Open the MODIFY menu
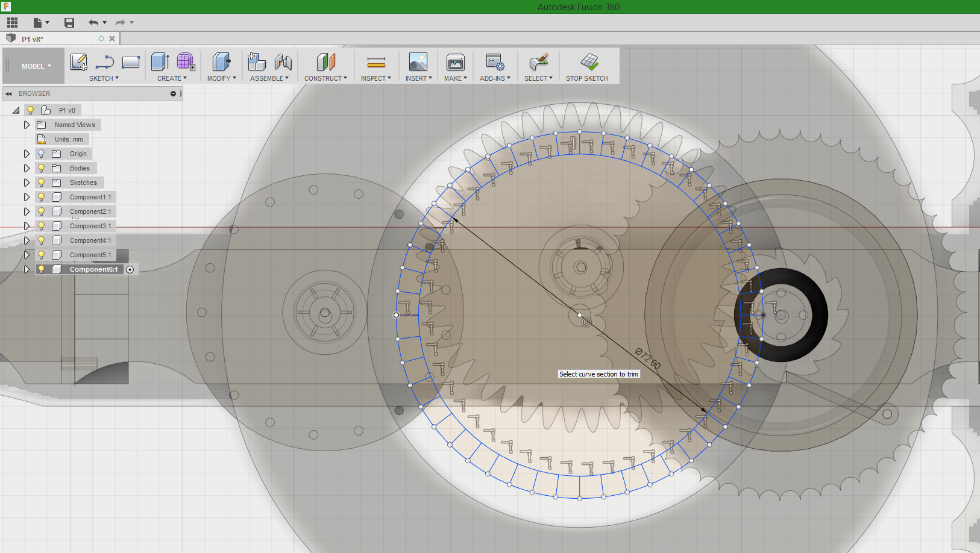The image size is (980, 553). point(221,78)
